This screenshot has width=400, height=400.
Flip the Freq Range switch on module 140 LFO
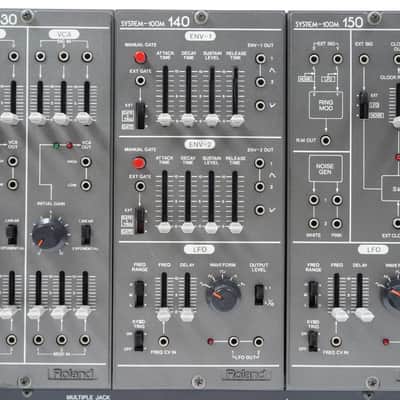pyautogui.click(x=139, y=294)
